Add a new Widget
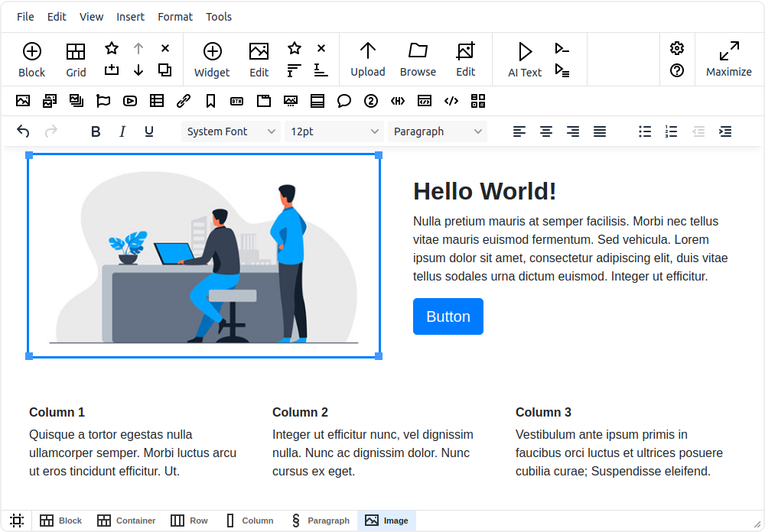This screenshot has height=532, width=765. pyautogui.click(x=212, y=60)
